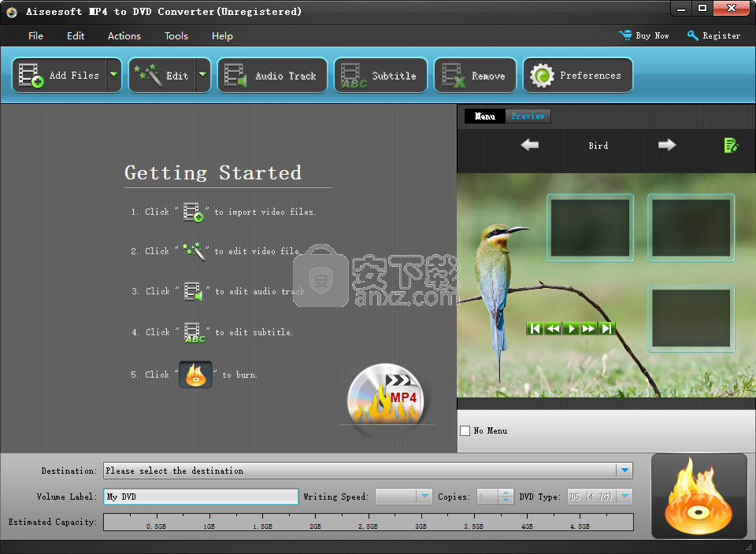Expand the Add Files dropdown arrow
This screenshot has height=554, width=756.
coord(113,75)
